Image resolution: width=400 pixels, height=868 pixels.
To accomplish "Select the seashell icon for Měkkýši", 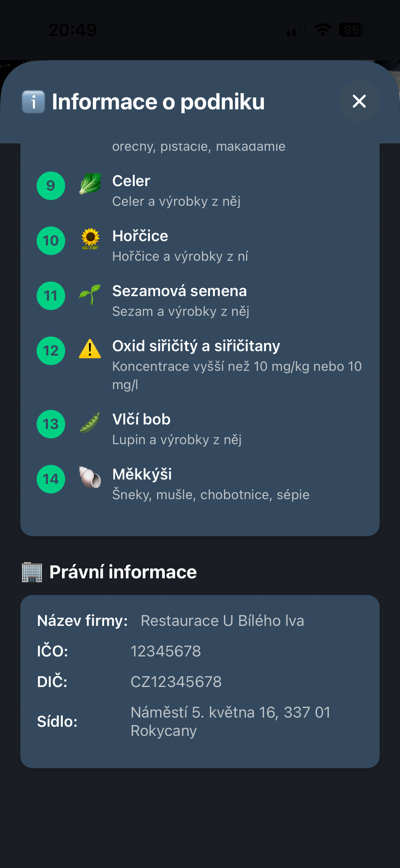I will (x=90, y=479).
